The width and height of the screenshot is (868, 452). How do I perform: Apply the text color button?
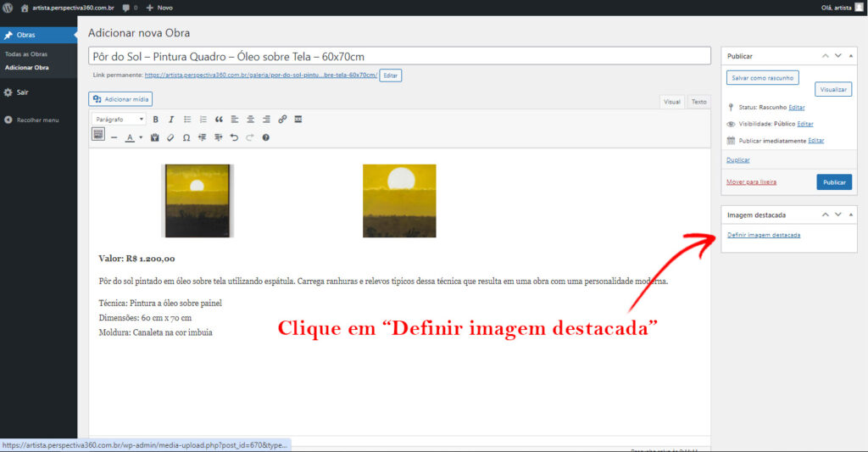coord(130,137)
